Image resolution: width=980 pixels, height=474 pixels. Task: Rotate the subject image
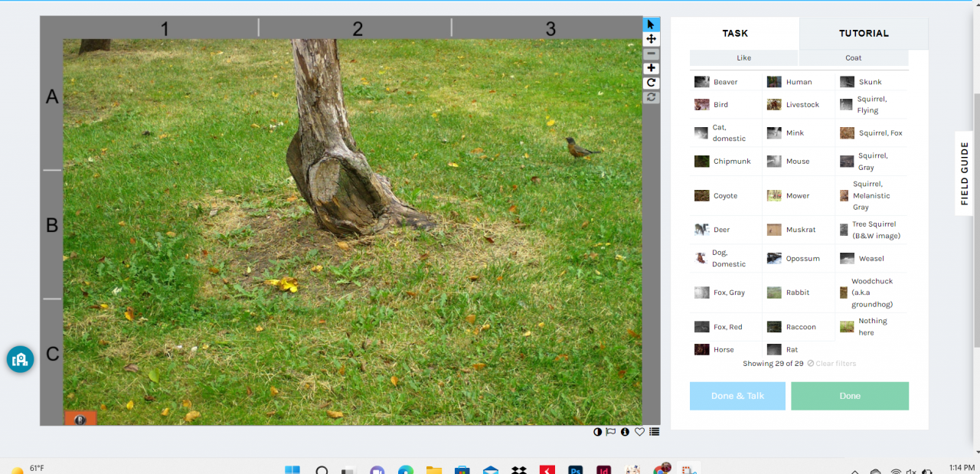click(651, 83)
